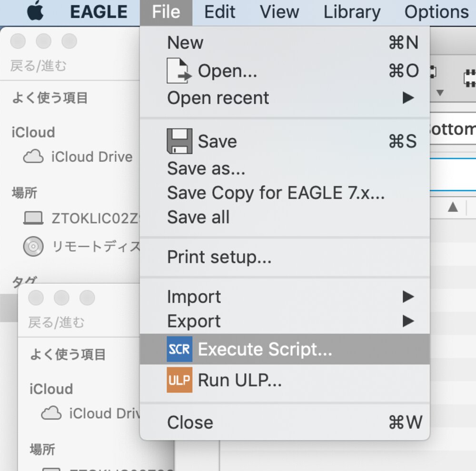Choose Save Copy for EAGLE 7.x
The width and height of the screenshot is (476, 471).
pos(276,193)
